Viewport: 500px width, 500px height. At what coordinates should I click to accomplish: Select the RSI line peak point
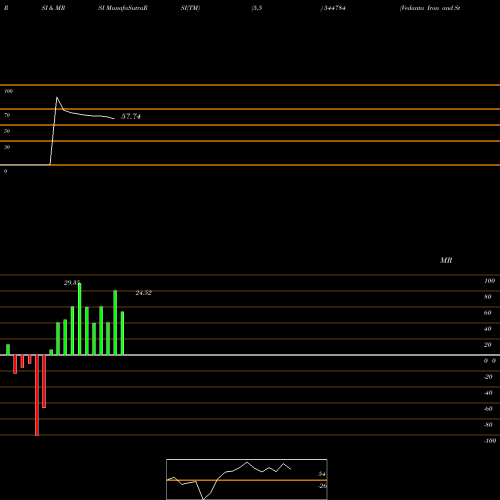pyautogui.click(x=57, y=97)
